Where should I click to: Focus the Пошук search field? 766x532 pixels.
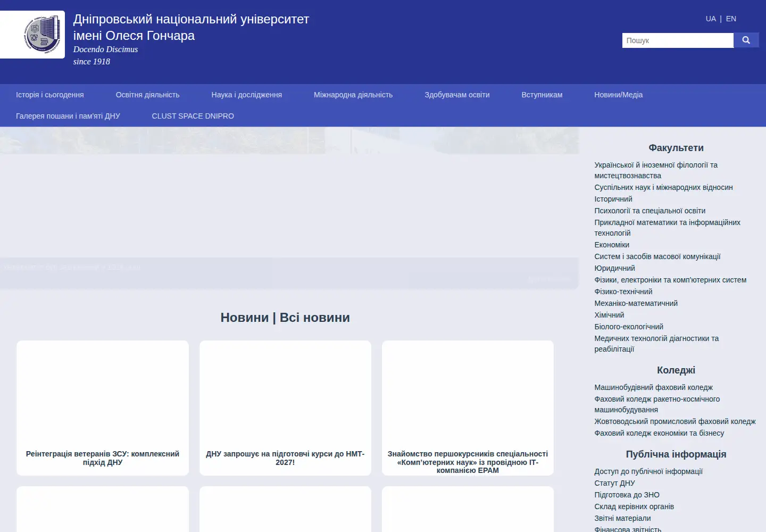click(678, 40)
